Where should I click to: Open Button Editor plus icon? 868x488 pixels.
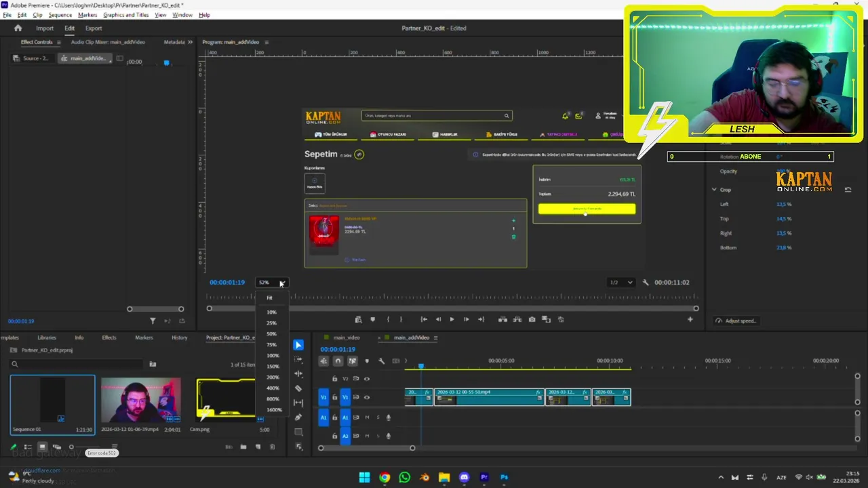click(690, 319)
